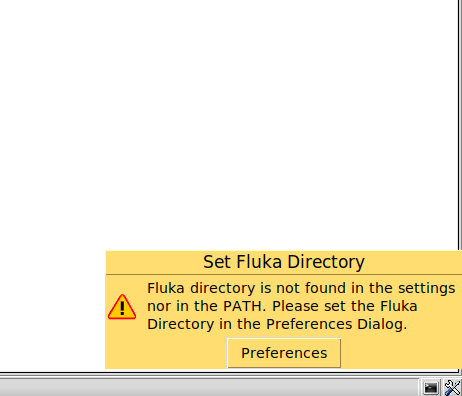Viewport: 462px width, 396px height.
Task: Click the yellow warning triangle icon
Action: pos(122,307)
